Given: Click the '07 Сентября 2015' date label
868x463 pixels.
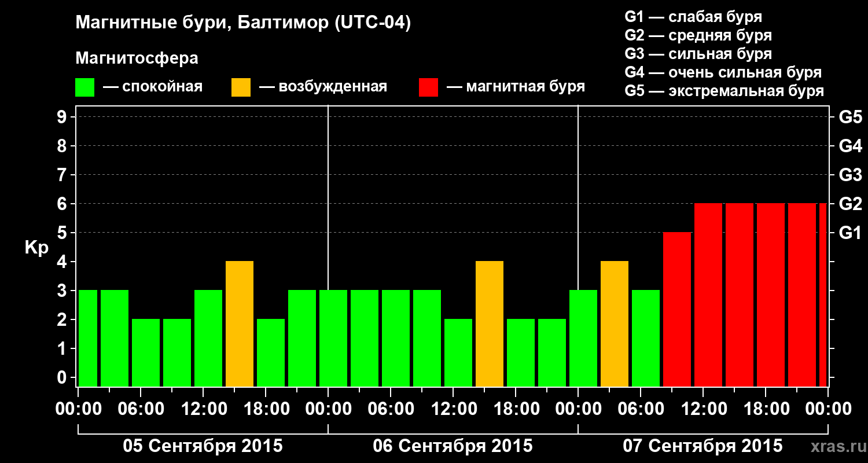Looking at the screenshot, I should click(x=703, y=446).
